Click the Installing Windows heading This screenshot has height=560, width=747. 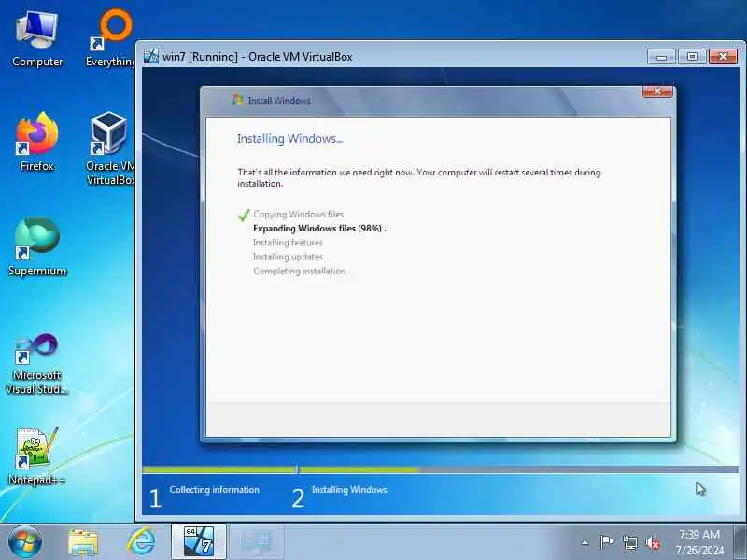[290, 139]
